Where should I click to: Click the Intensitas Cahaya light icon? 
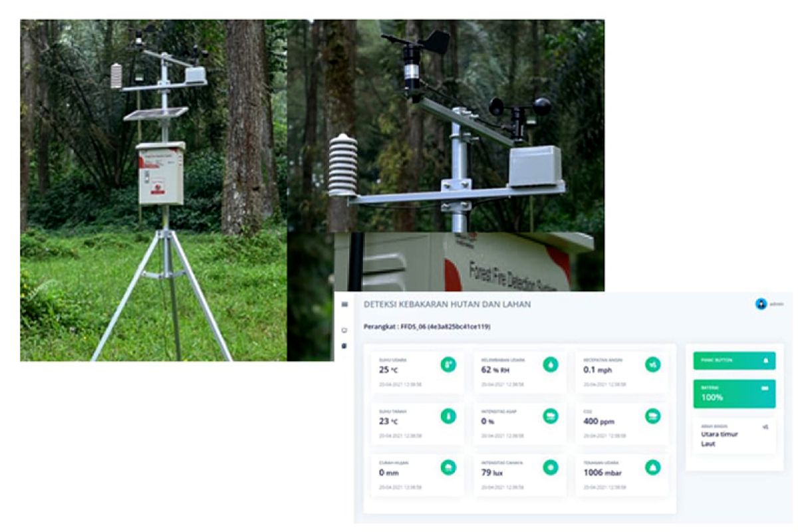(551, 467)
